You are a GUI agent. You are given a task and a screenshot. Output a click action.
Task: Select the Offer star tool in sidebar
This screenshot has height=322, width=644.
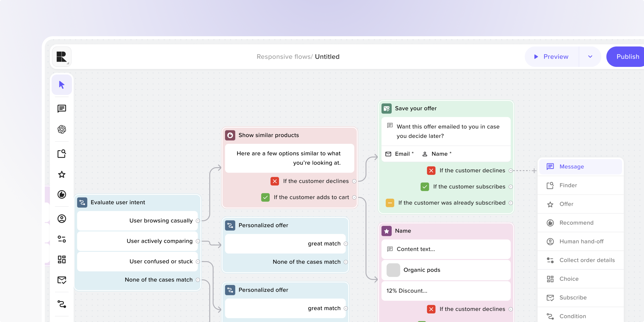point(62,174)
